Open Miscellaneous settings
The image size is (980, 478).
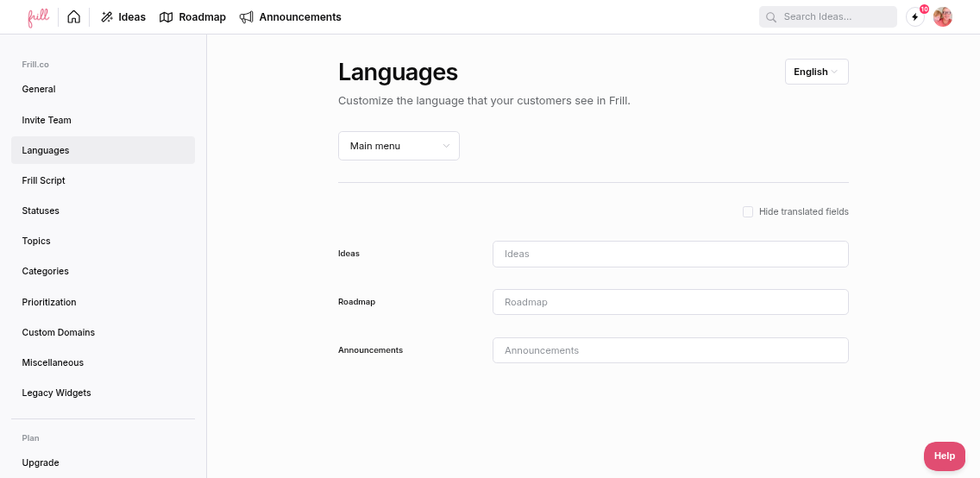(104, 363)
